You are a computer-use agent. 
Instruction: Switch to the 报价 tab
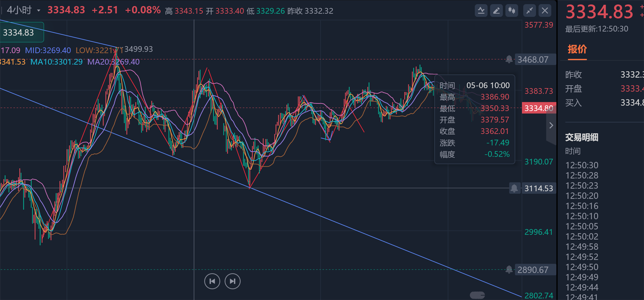pos(577,50)
